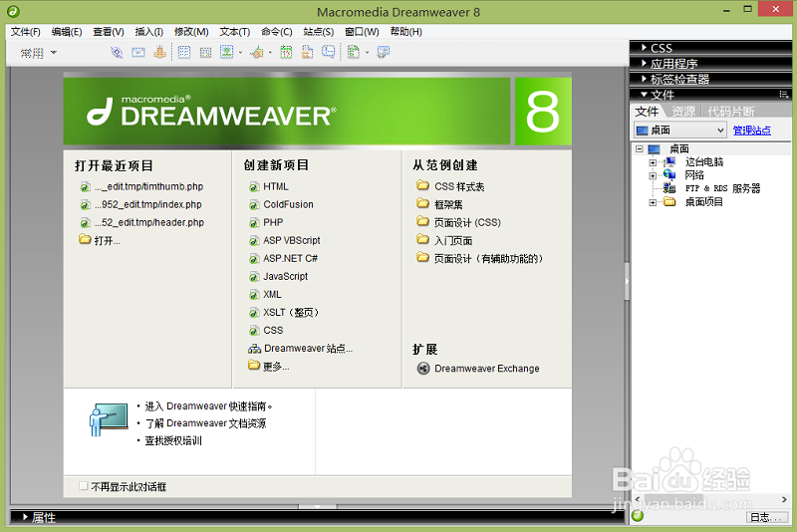The image size is (797, 532).
Task: Click the Comment insert toolbar icon
Action: click(329, 53)
